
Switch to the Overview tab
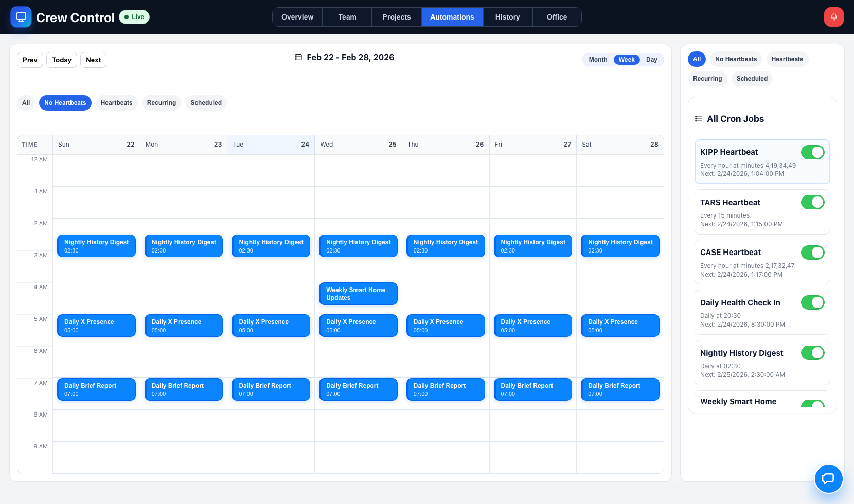click(x=297, y=17)
